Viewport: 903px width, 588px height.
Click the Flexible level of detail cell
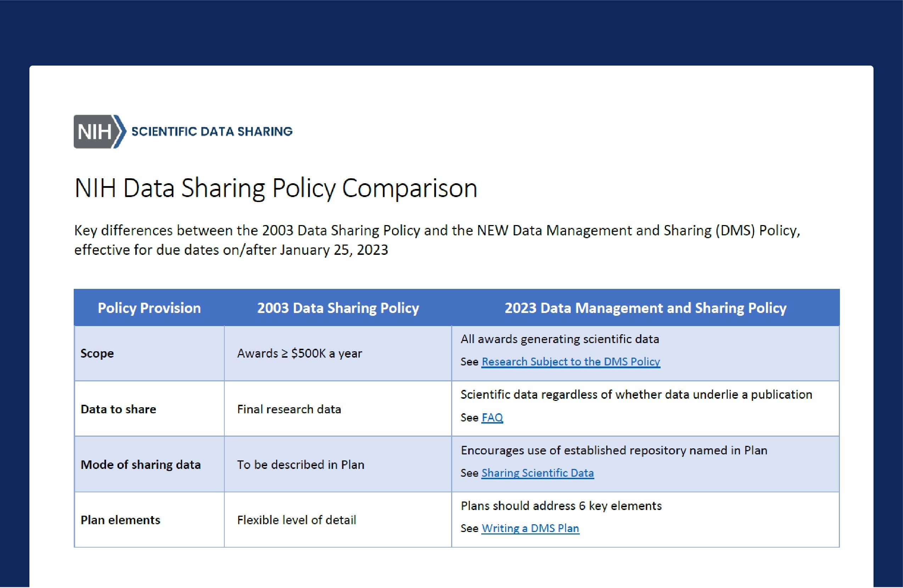[296, 520]
